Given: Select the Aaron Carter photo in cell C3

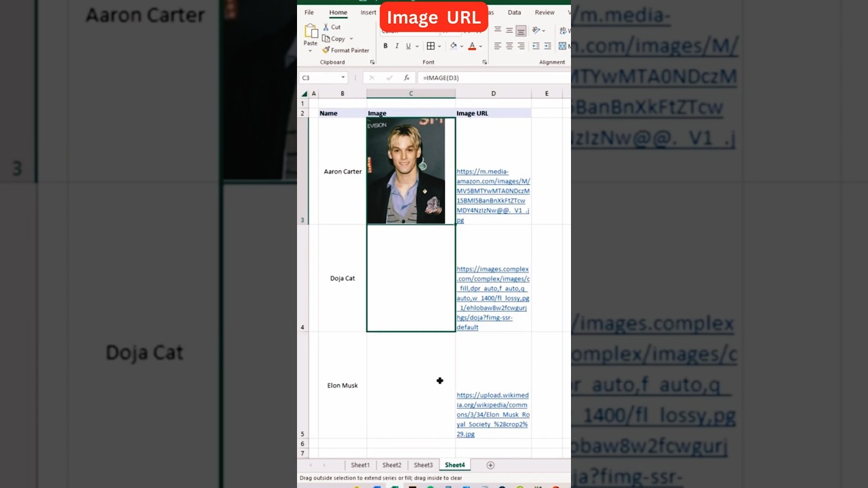Looking at the screenshot, I should 406,171.
